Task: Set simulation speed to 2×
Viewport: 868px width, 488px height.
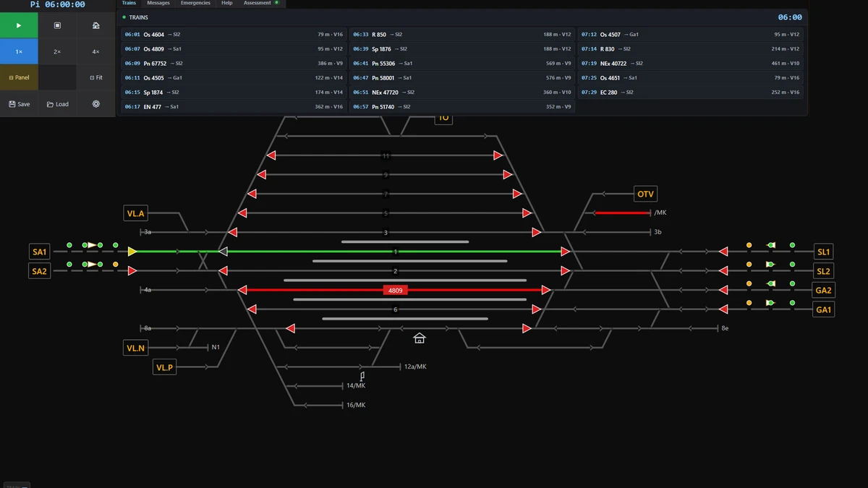Action: click(57, 51)
